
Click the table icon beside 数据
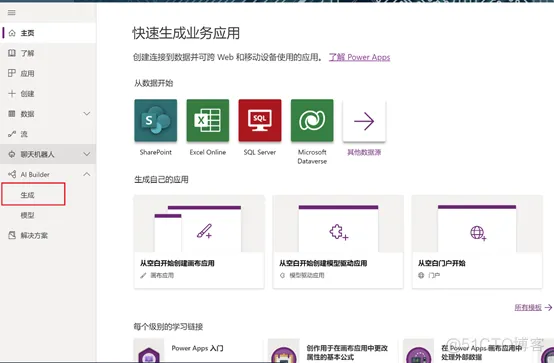point(12,113)
